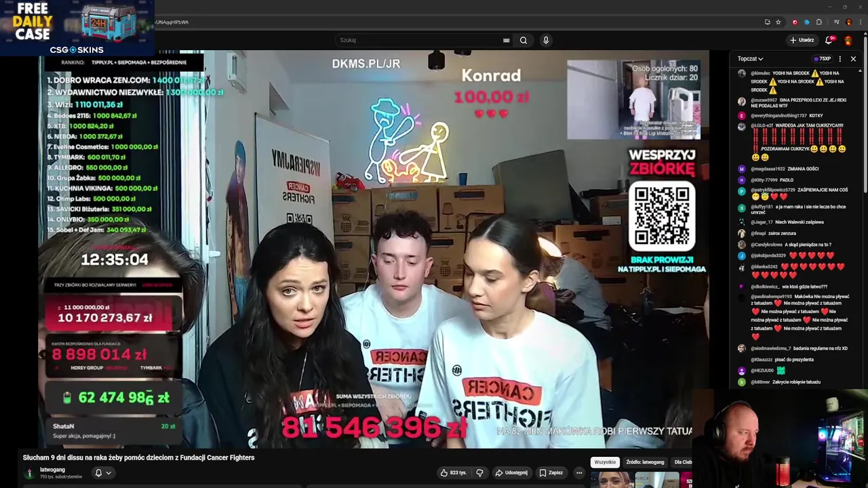The height and width of the screenshot is (488, 868).
Task: Click the browser address bar URL
Action: point(172,22)
